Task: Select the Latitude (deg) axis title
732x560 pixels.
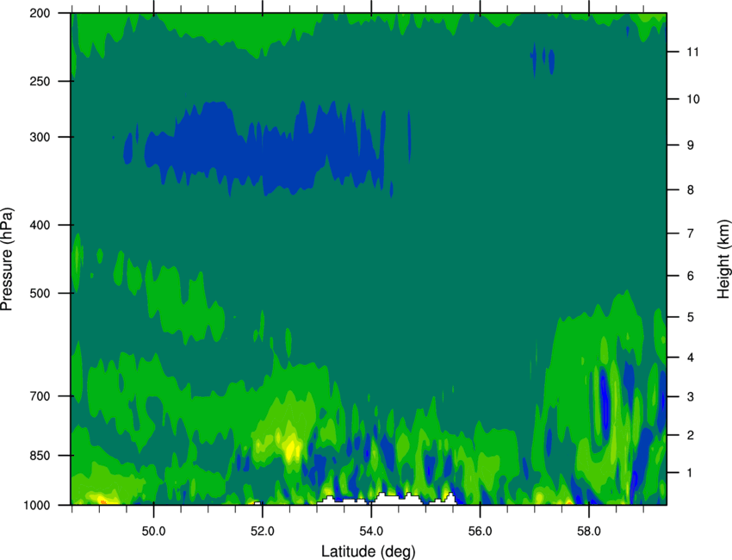Action: (x=368, y=551)
